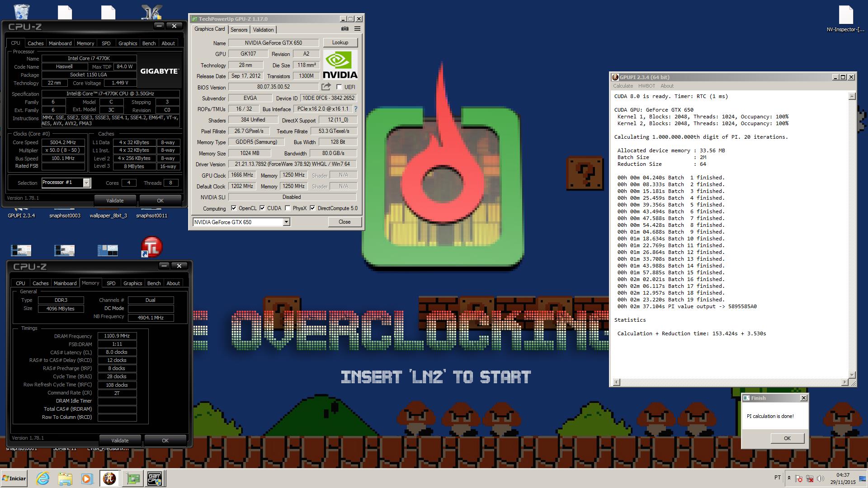The height and width of the screenshot is (488, 868).
Task: Click the Driver Version field in GPU-Z
Action: (292, 164)
